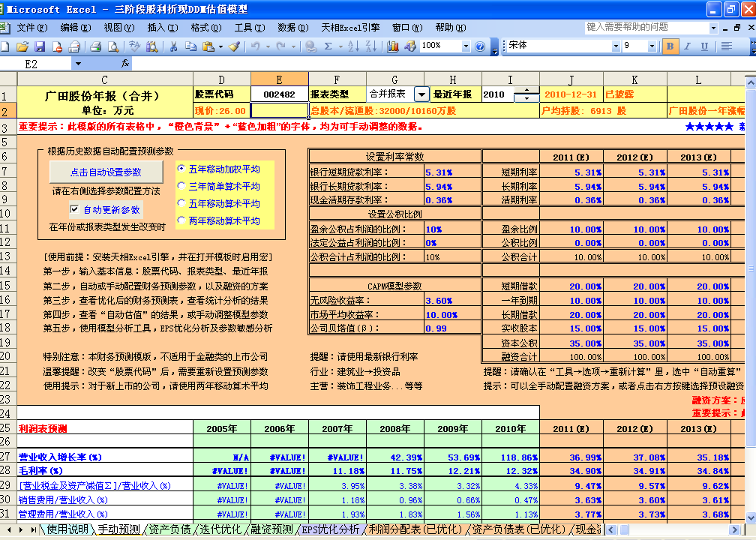Open the Paste options dropdown arrow
The width and height of the screenshot is (756, 540).
(x=220, y=46)
